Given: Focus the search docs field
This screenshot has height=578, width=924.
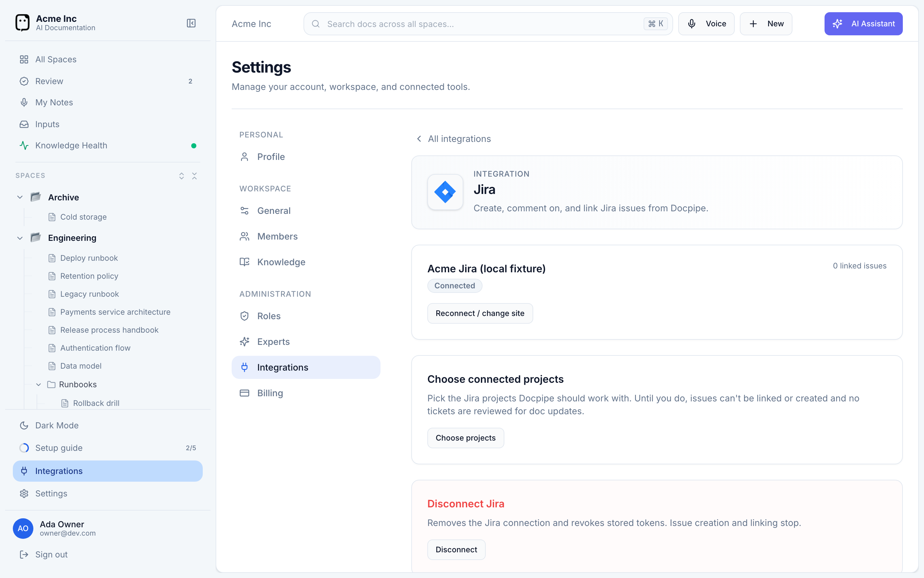Looking at the screenshot, I should [x=488, y=24].
